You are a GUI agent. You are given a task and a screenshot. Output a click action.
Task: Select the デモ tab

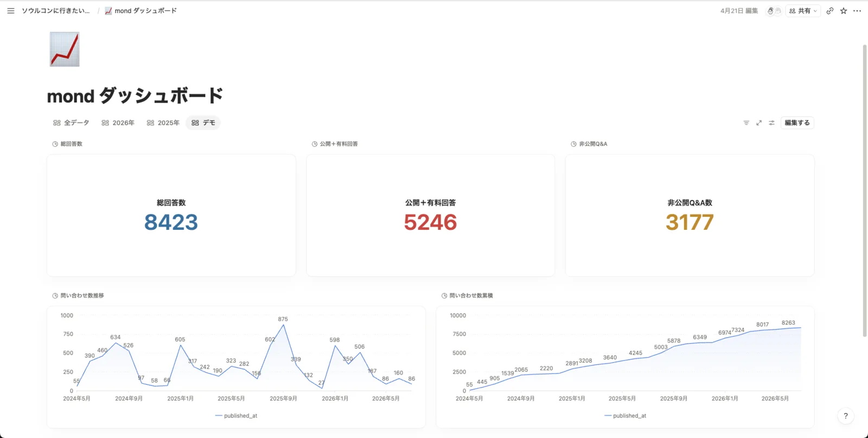[x=203, y=123]
